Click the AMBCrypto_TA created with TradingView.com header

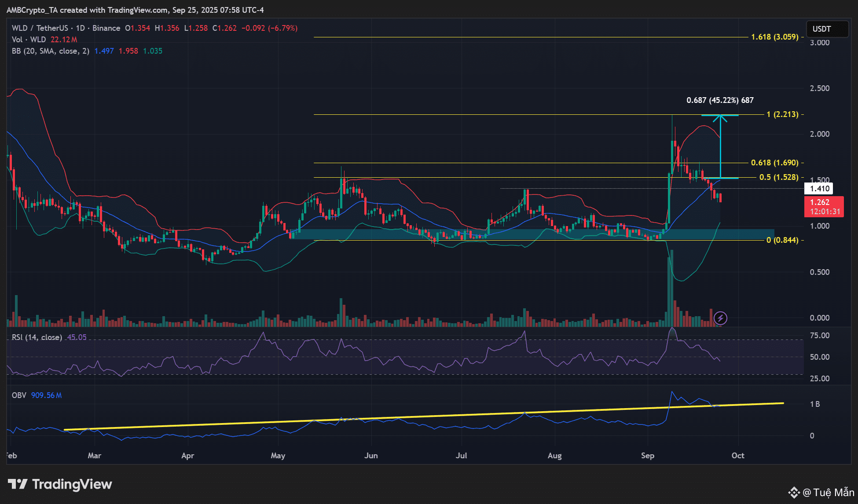pos(135,10)
